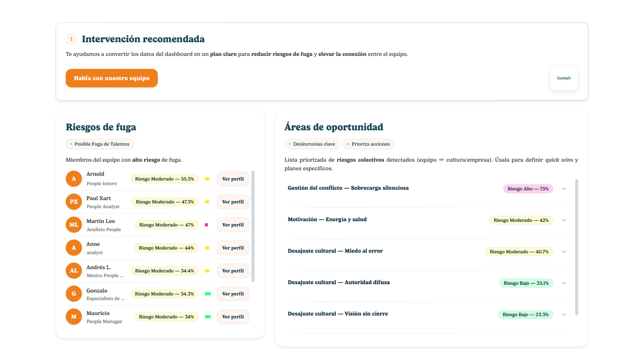
Task: Click the Áreas de oportunidad scrollbar
Action: click(x=576, y=247)
